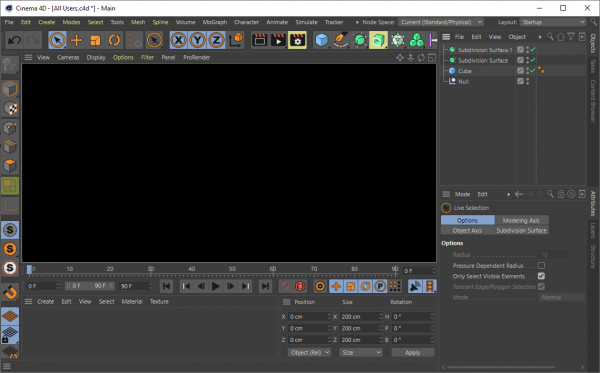Click Make Editable icon in left palette
This screenshot has height=373, width=600.
pyautogui.click(x=10, y=65)
